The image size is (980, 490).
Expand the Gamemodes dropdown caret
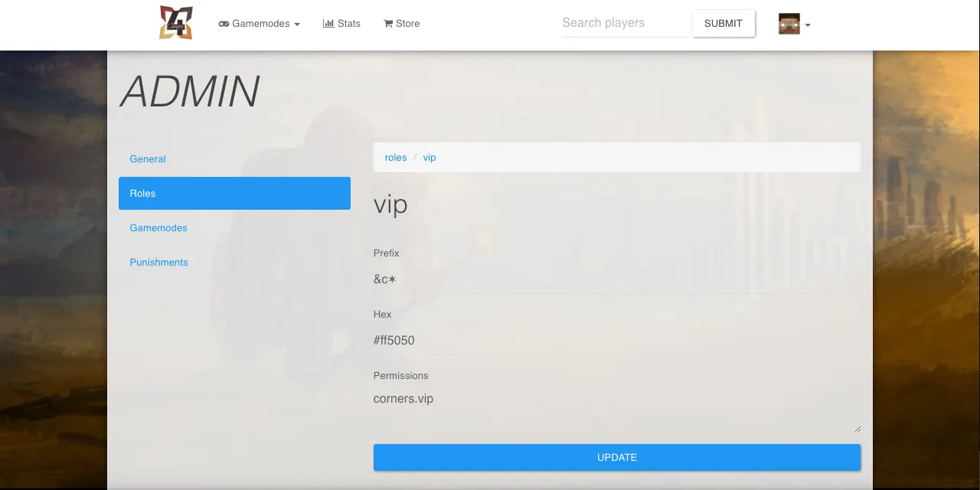[297, 24]
